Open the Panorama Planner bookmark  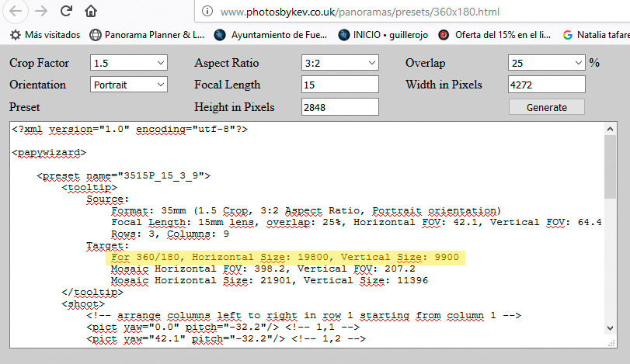click(x=147, y=35)
